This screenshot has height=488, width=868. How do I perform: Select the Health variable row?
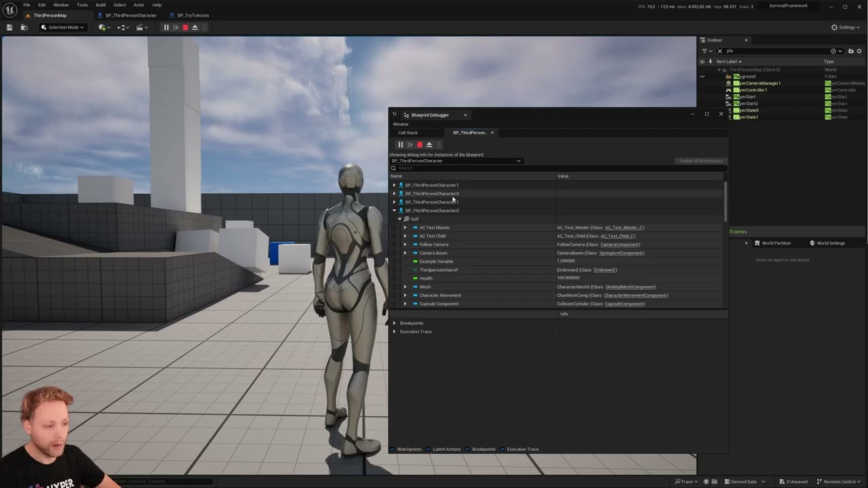[x=557, y=279]
